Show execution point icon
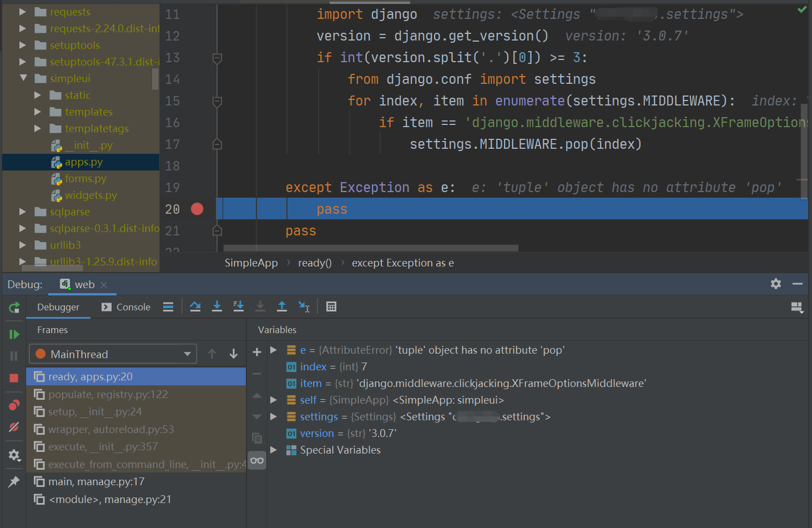The image size is (812, 528). point(168,306)
